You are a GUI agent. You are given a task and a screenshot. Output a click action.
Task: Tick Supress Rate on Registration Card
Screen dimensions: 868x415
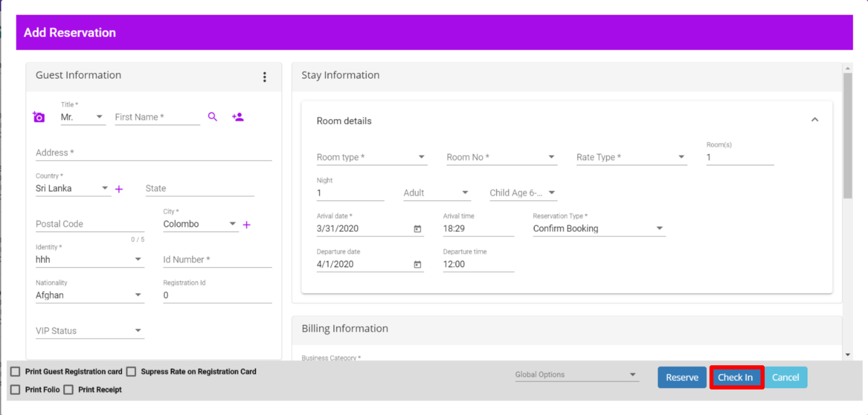tap(131, 371)
